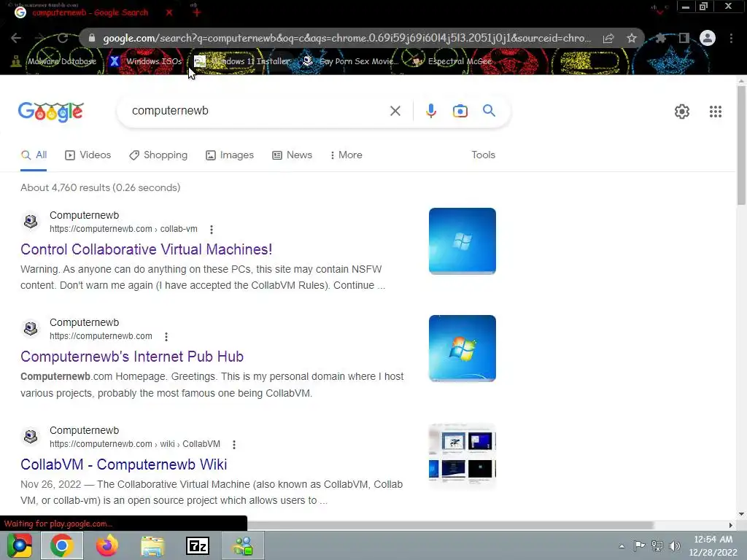Click the favicon of the wiki CollabVM result
747x560 pixels.
coord(31,436)
